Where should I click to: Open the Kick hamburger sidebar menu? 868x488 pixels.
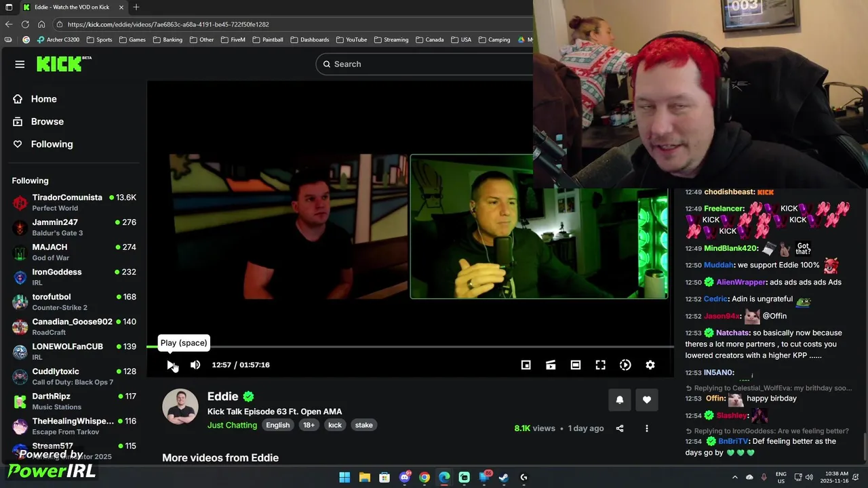(20, 64)
